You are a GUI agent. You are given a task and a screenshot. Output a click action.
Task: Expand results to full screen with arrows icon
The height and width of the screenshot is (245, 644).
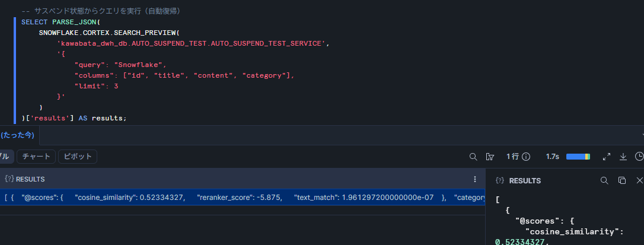click(x=607, y=157)
